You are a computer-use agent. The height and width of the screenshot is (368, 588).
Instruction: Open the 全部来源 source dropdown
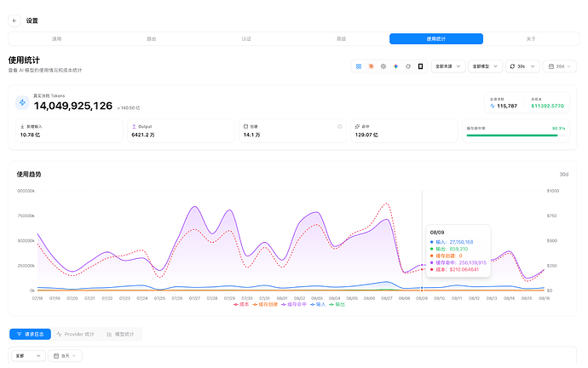click(x=448, y=66)
